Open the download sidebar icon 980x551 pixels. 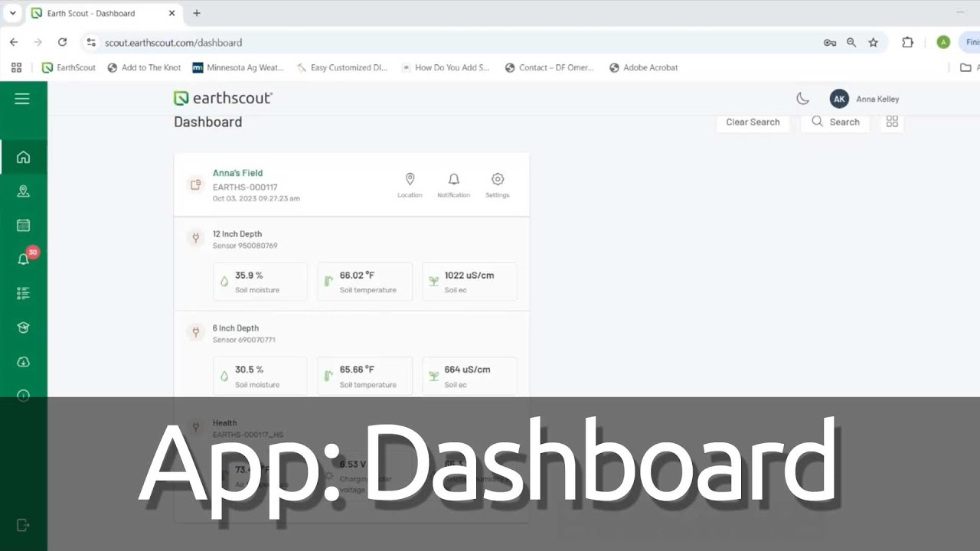click(23, 362)
